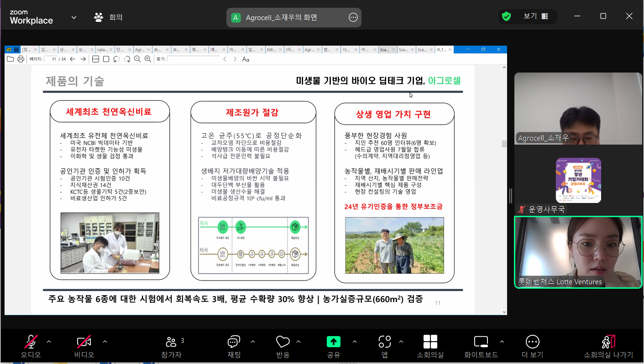This screenshot has width=644, height=364.
Task: Expand the reactions options chevron
Action: tap(298, 341)
